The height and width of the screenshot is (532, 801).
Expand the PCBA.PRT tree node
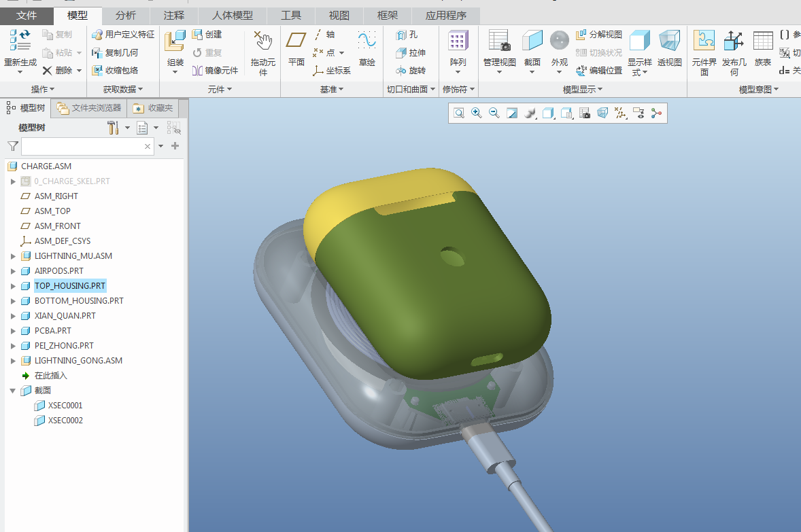pos(14,331)
